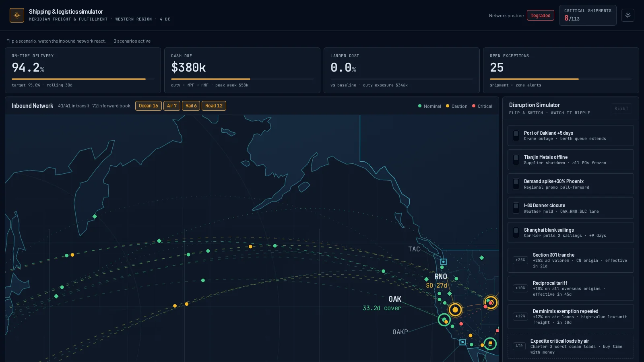Select the TAC port square marker
This screenshot has height=362, width=644.
pos(444,262)
